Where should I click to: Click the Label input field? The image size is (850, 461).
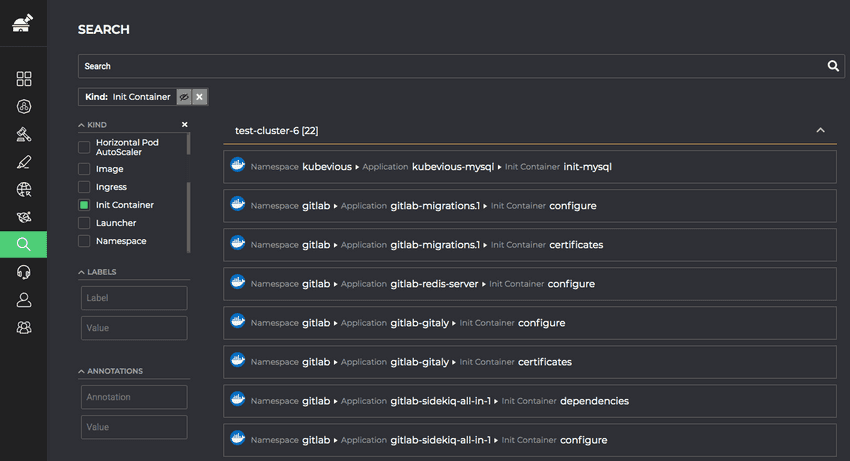coord(134,298)
